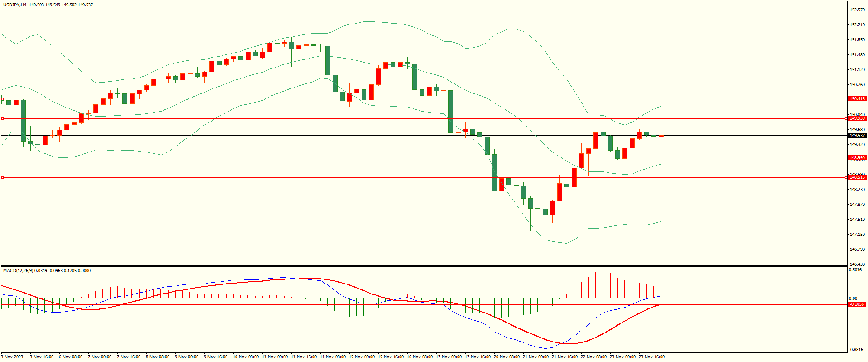Click the 15 Nov 16:00 time label

tap(391, 357)
